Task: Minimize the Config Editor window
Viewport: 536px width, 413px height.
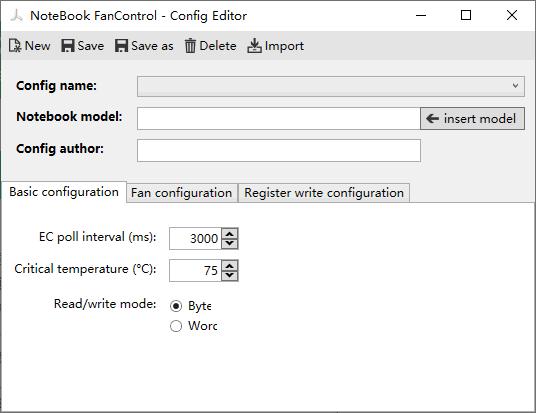Action: tap(421, 15)
